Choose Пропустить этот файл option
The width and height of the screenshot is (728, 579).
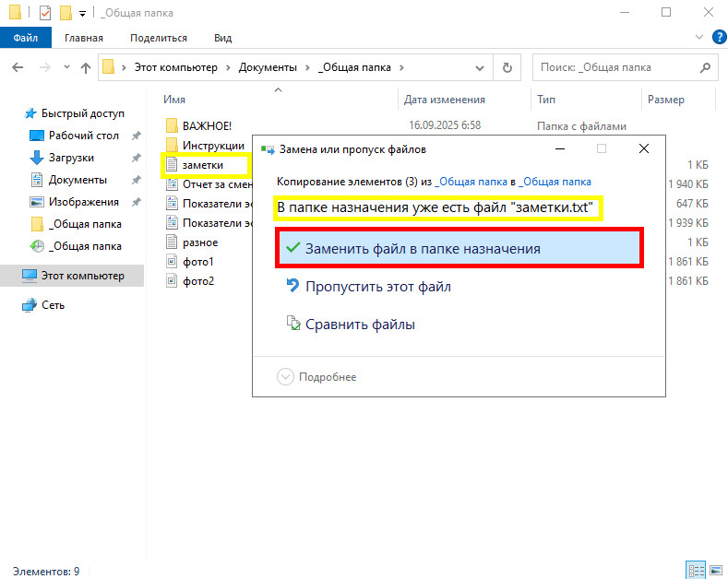click(x=377, y=287)
